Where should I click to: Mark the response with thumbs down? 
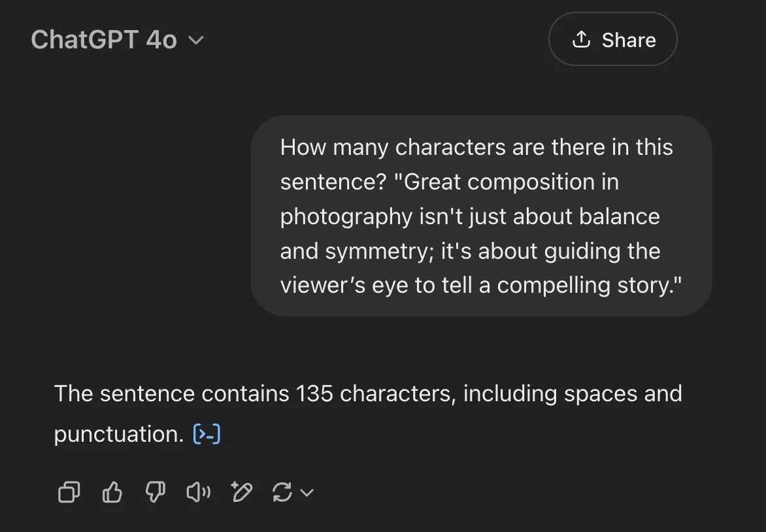156,492
